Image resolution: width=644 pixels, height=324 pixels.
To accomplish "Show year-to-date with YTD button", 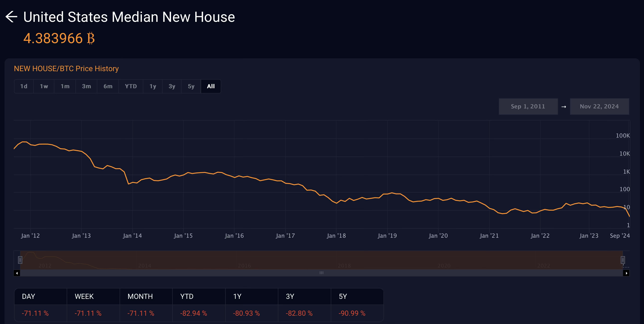I will [131, 86].
